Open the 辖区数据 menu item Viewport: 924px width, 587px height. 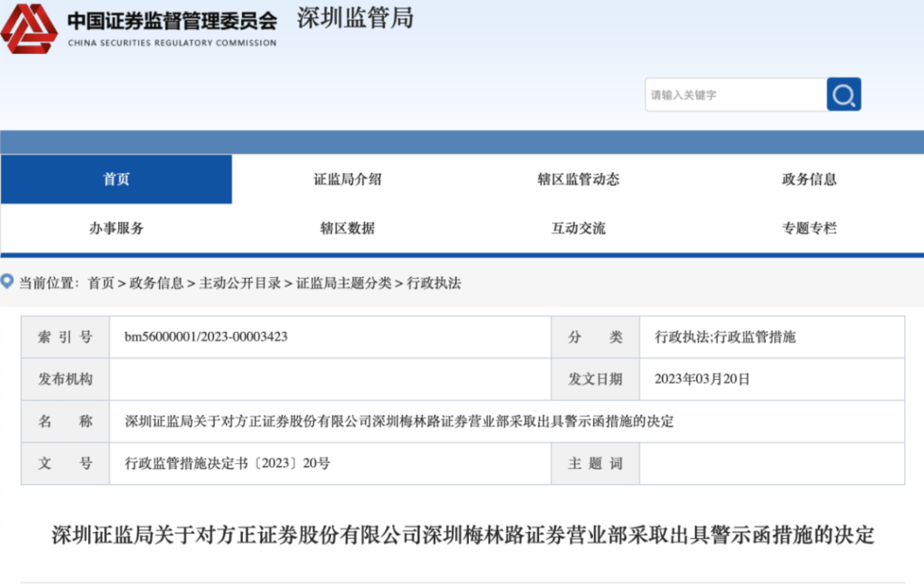point(347,228)
